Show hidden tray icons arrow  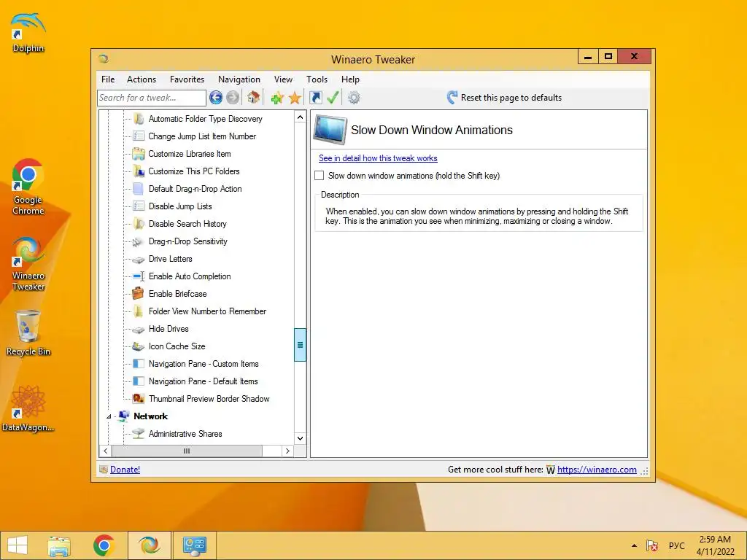click(x=634, y=545)
